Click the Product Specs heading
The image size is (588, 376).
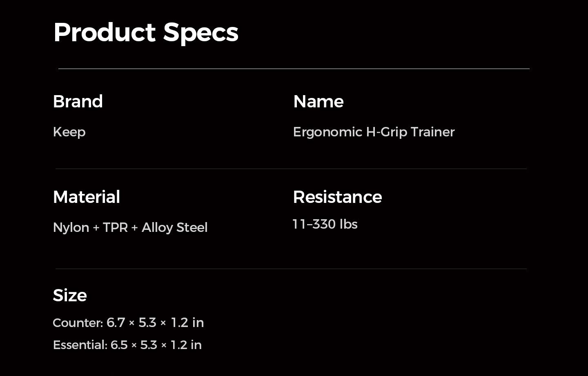click(145, 32)
